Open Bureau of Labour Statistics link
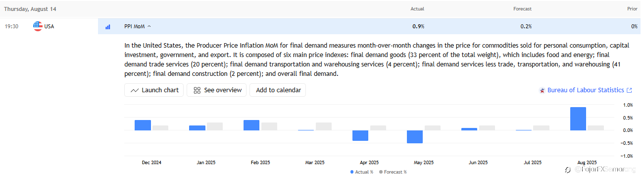The image size is (644, 183). pyautogui.click(x=586, y=90)
